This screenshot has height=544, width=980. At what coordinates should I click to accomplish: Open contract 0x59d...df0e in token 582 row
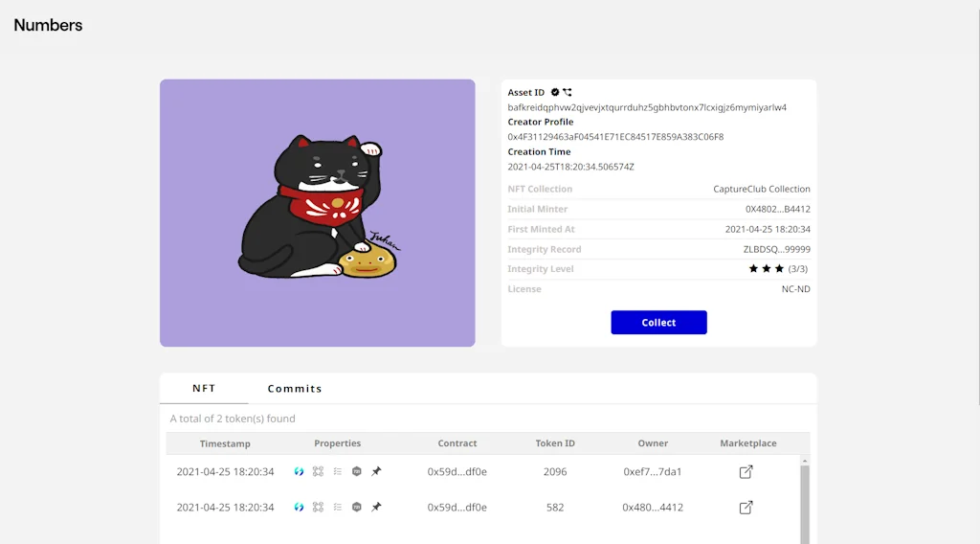[457, 507]
